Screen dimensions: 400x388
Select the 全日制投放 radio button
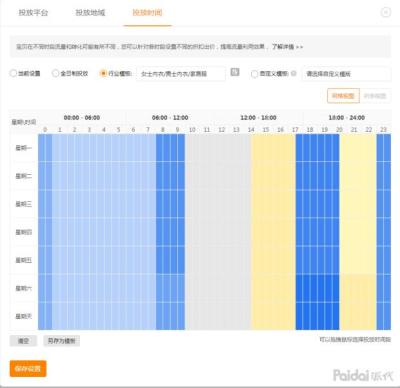pos(55,73)
